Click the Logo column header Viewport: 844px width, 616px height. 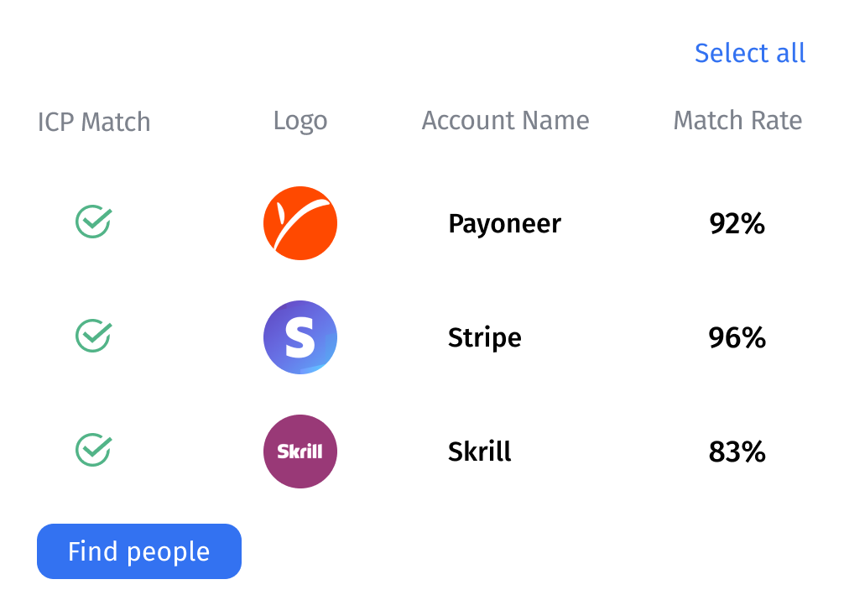(300, 122)
